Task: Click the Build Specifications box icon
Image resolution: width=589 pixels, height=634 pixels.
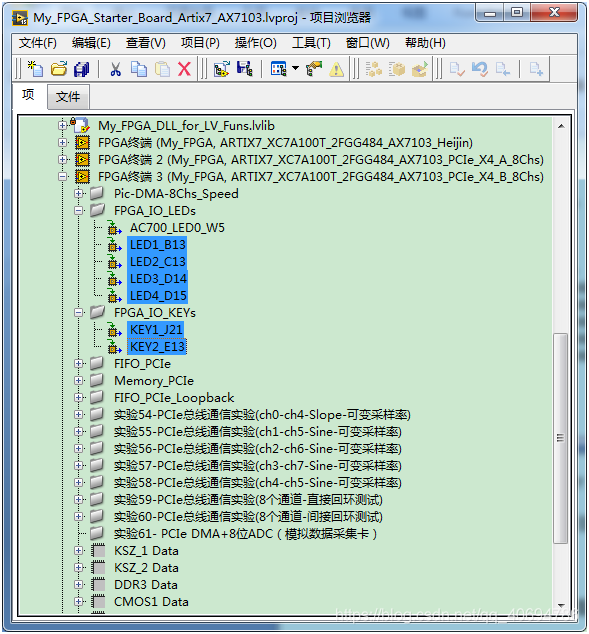Action: coord(397,69)
